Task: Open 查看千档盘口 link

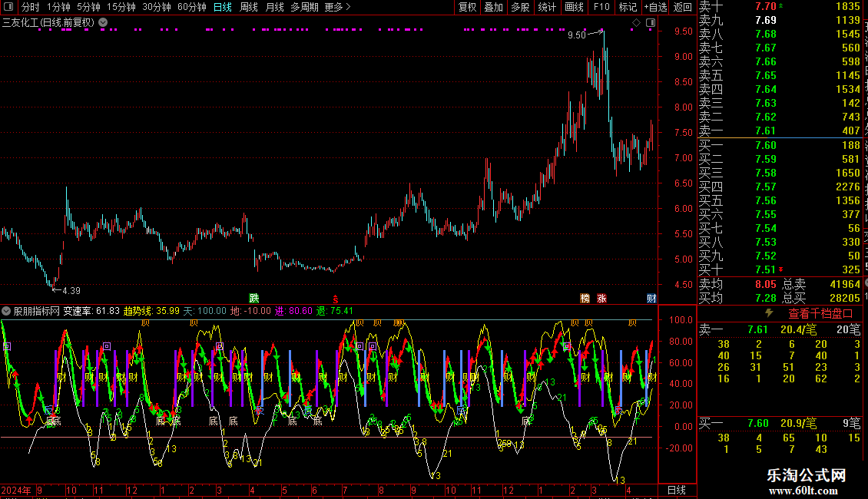Action: 820,314
